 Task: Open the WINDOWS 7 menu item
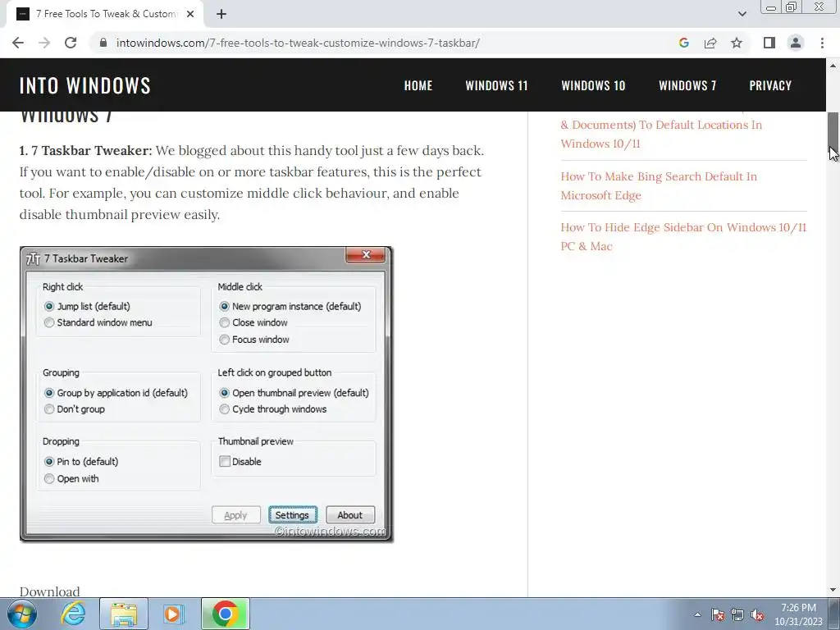pos(687,85)
